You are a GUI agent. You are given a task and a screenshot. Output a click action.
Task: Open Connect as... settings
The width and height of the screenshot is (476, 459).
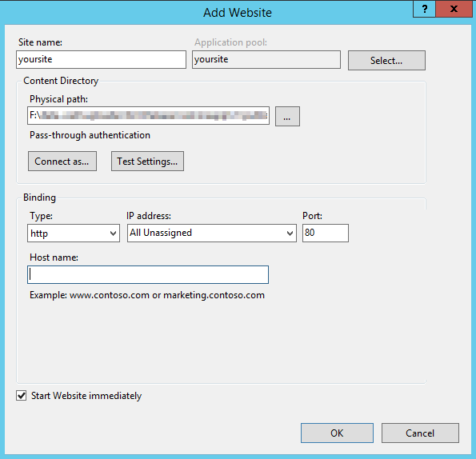[62, 161]
